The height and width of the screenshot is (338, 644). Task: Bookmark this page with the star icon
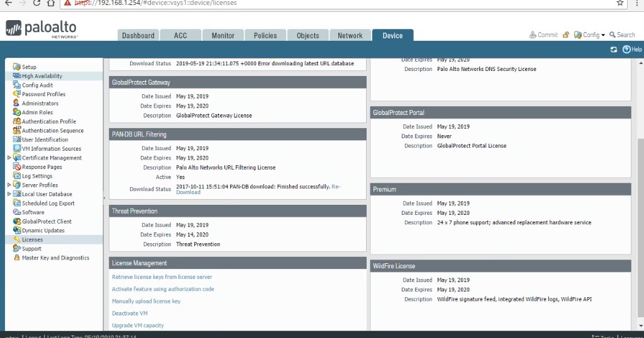click(620, 3)
